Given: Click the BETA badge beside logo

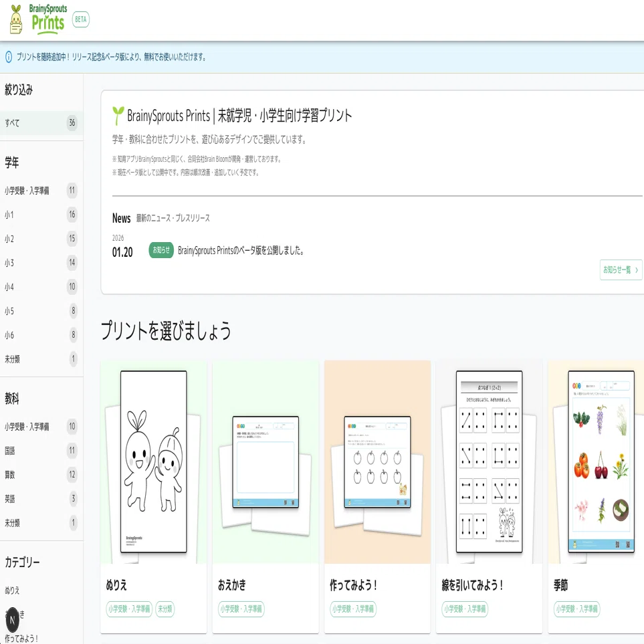Looking at the screenshot, I should (x=80, y=19).
